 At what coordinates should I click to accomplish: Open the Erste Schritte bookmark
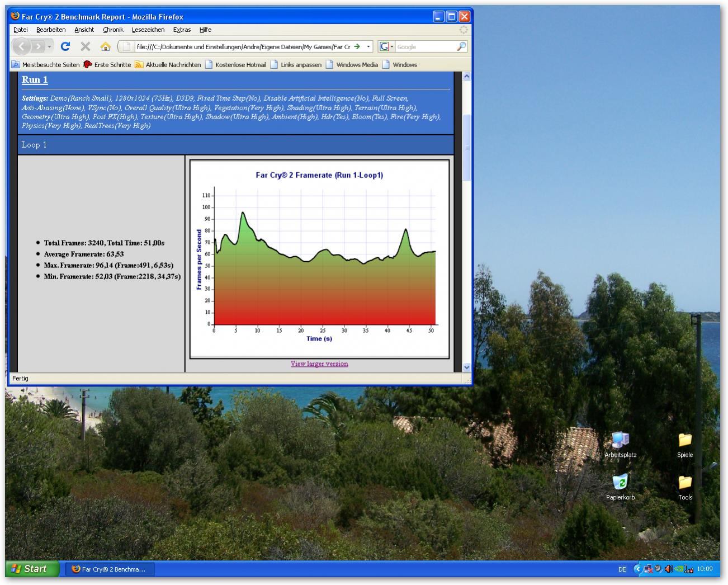tap(107, 65)
